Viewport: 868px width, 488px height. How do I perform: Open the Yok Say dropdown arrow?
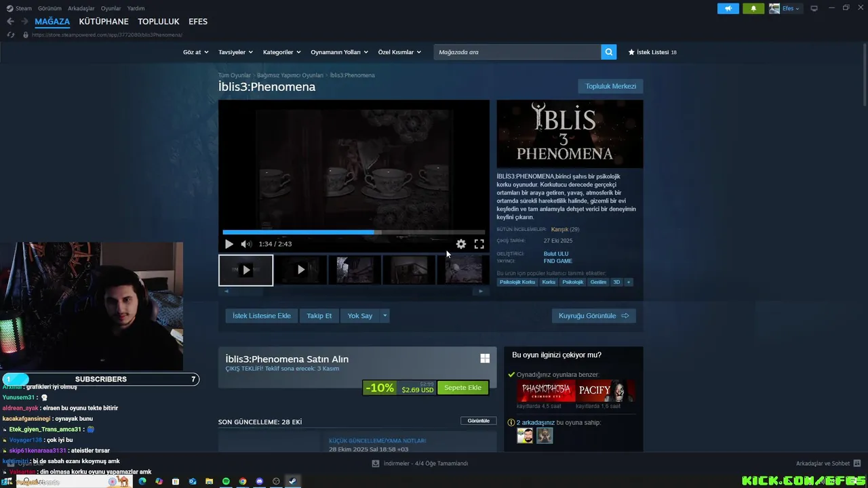click(384, 316)
